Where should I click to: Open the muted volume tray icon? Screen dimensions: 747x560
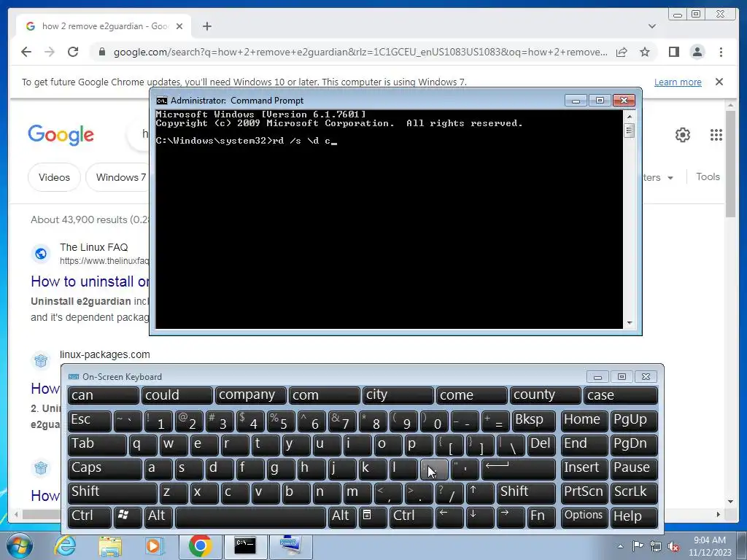[673, 547]
